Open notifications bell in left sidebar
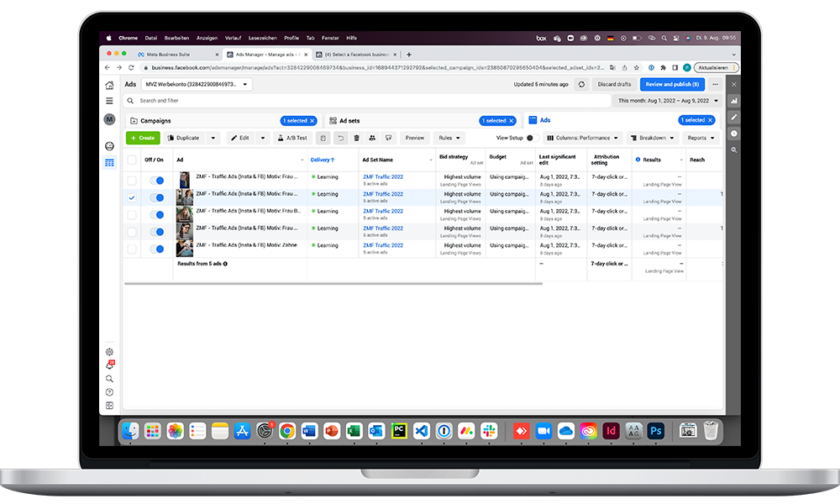 pos(109,365)
